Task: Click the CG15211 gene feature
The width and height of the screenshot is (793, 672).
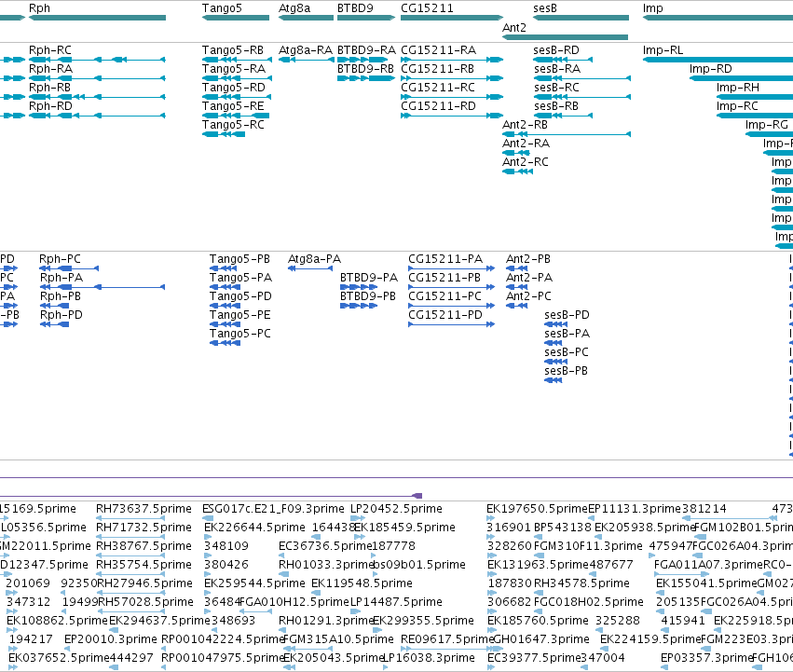Action: 452,18
